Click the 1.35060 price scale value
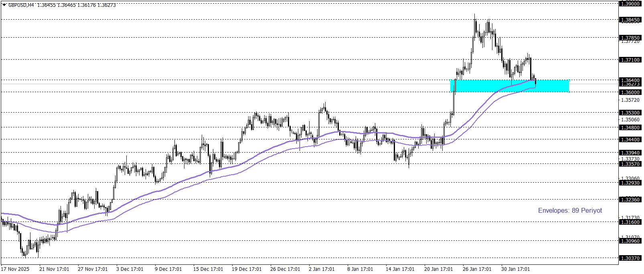The height and width of the screenshot is (274, 644). 630,119
